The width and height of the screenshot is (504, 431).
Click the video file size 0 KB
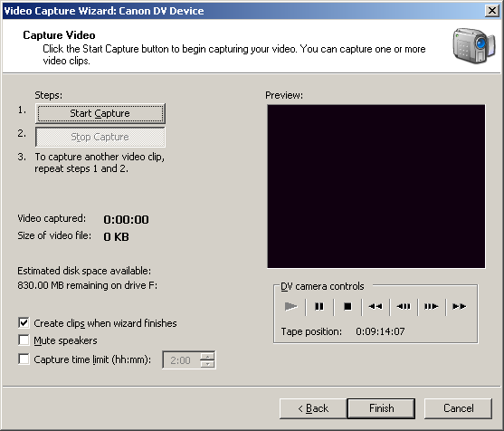tap(116, 237)
